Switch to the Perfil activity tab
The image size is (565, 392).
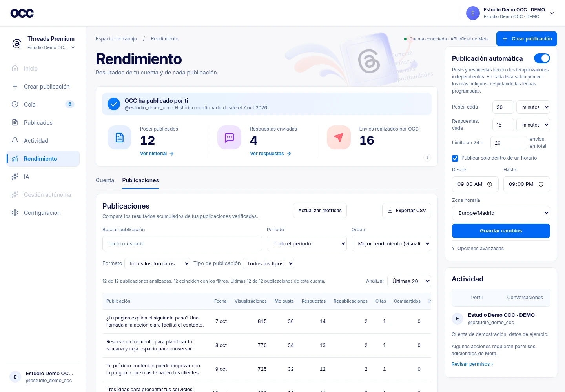click(x=477, y=298)
